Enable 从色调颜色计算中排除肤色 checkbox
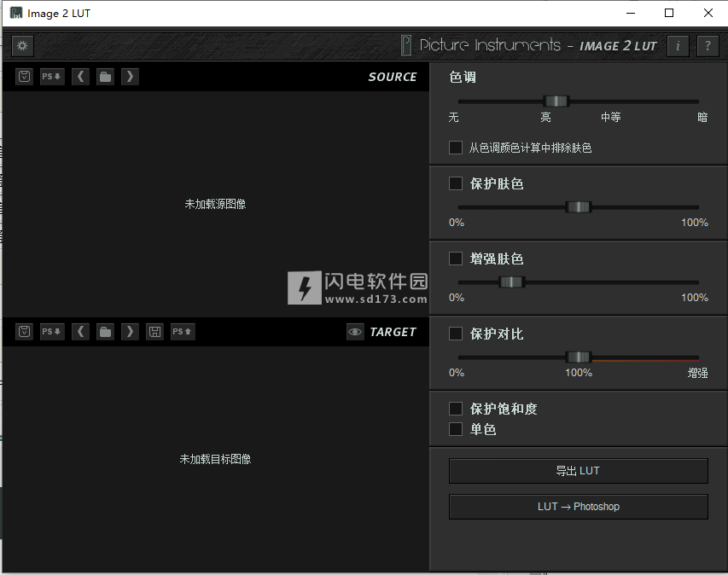This screenshot has width=728, height=575. point(456,148)
